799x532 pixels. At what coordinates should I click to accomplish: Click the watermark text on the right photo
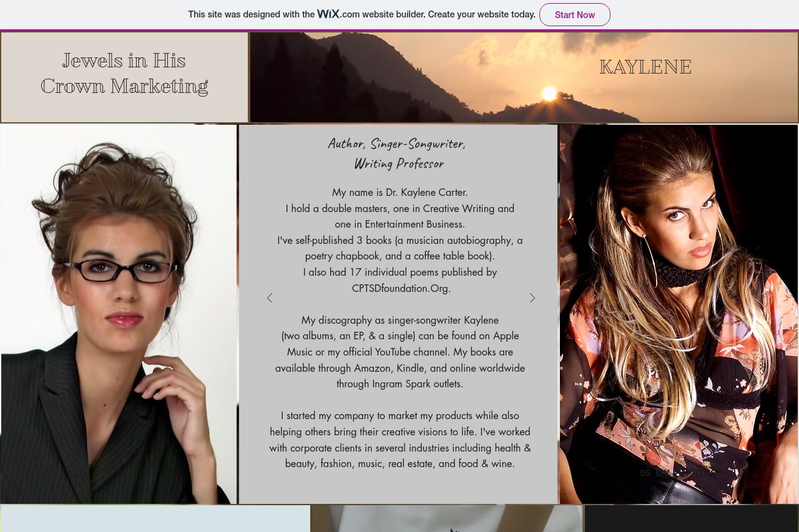(x=673, y=473)
